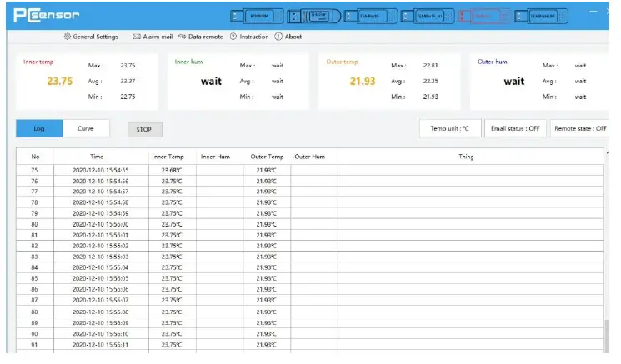Click time cell 2020-12-10 15:55:04
621x364 pixels.
coord(101,267)
